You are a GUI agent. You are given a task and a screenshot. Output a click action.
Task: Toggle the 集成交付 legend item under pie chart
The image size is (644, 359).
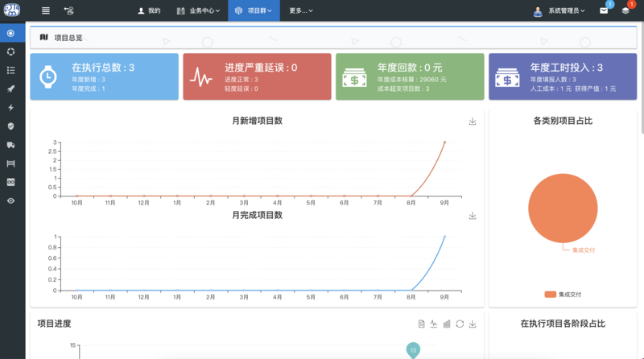point(563,295)
